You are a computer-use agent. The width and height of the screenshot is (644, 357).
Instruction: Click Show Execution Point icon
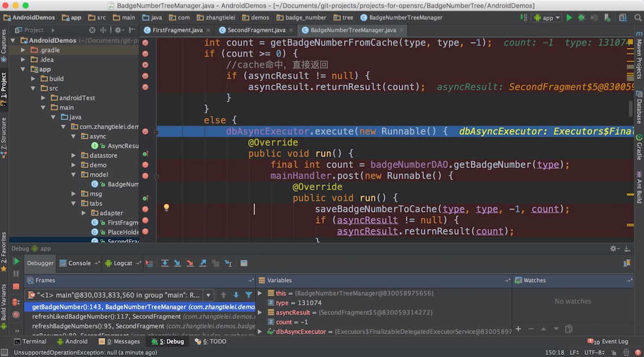[149, 264]
